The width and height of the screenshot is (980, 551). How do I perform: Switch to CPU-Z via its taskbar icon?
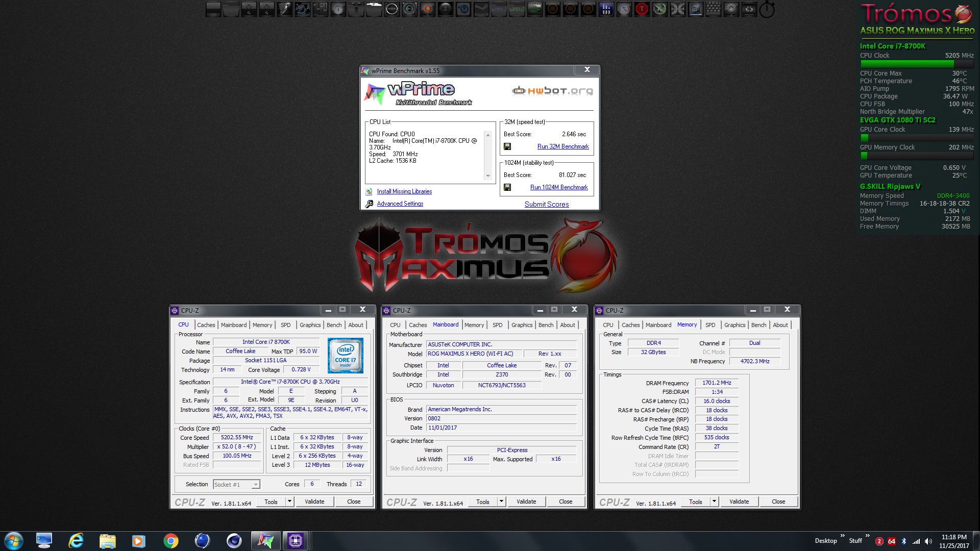296,540
